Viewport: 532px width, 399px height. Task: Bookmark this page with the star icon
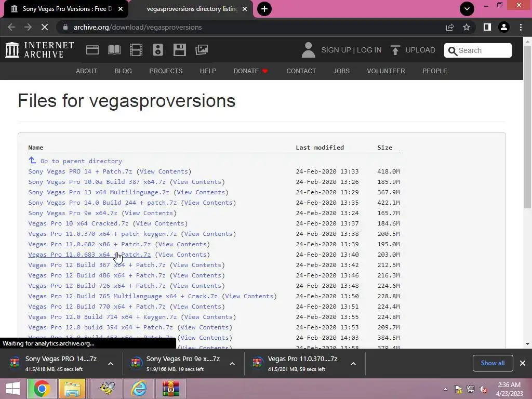pyautogui.click(x=467, y=27)
